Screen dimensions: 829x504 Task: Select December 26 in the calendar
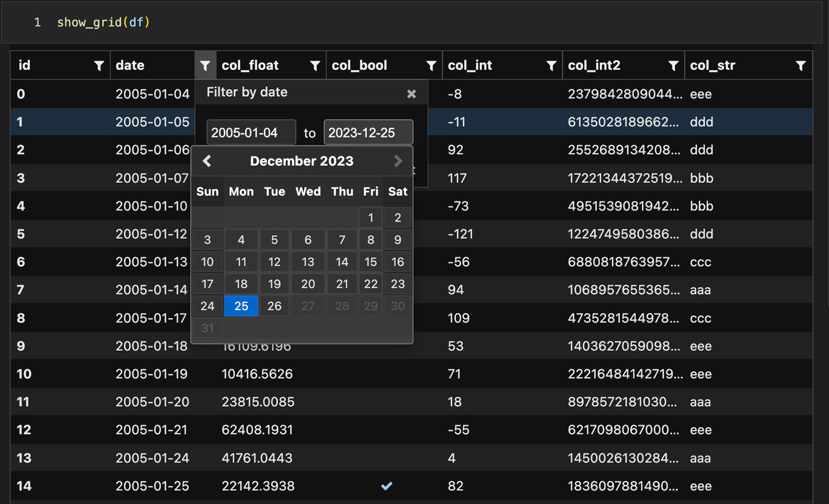[275, 306]
